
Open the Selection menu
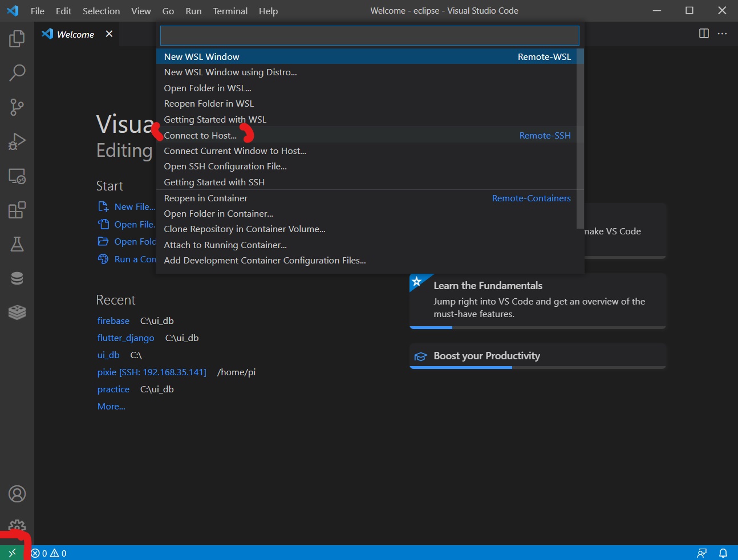tap(101, 11)
